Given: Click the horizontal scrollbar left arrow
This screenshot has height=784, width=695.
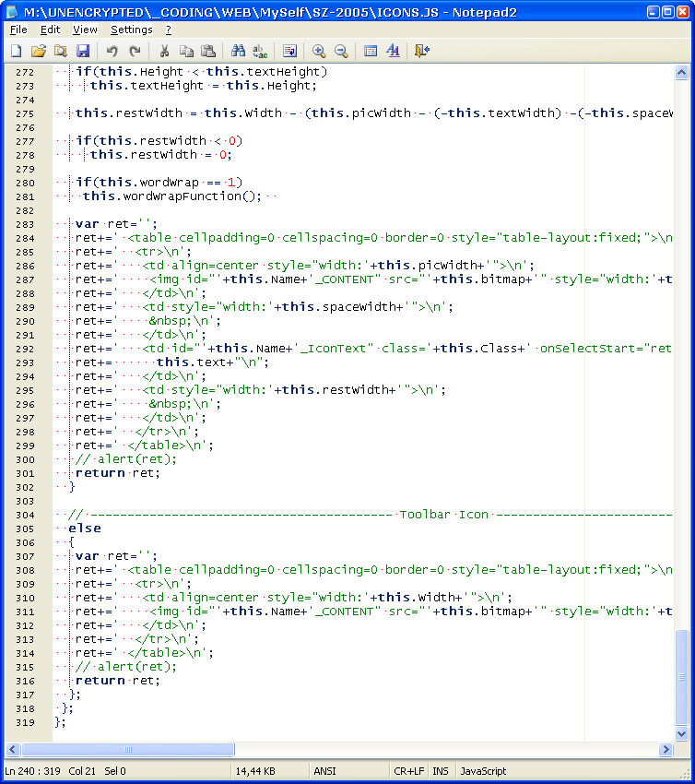Looking at the screenshot, I should click(13, 749).
